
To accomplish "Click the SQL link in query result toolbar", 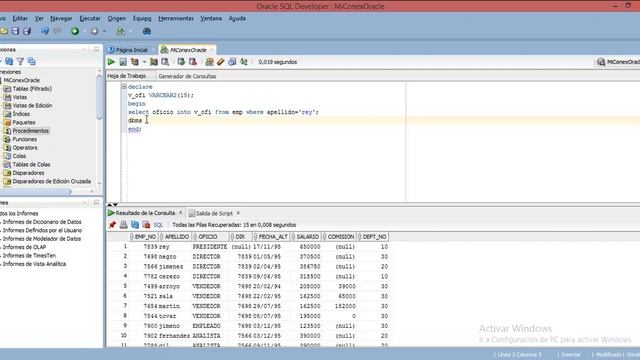I will tap(158, 225).
